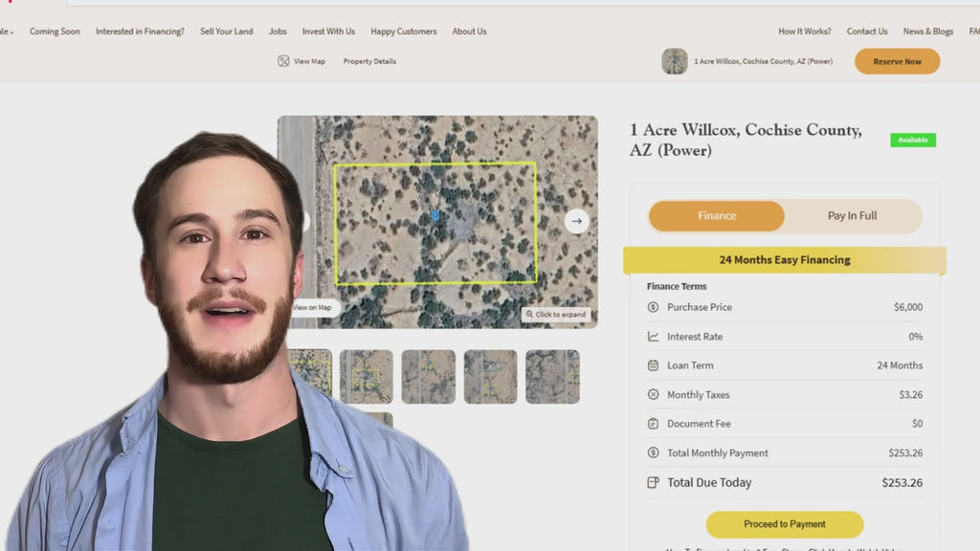Click the Monthly Taxes percent icon

click(x=653, y=394)
